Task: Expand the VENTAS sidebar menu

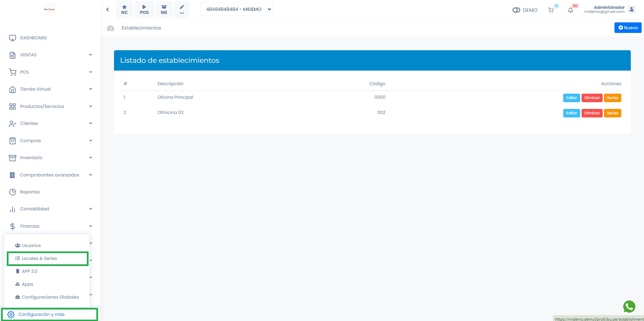Action: (51, 55)
